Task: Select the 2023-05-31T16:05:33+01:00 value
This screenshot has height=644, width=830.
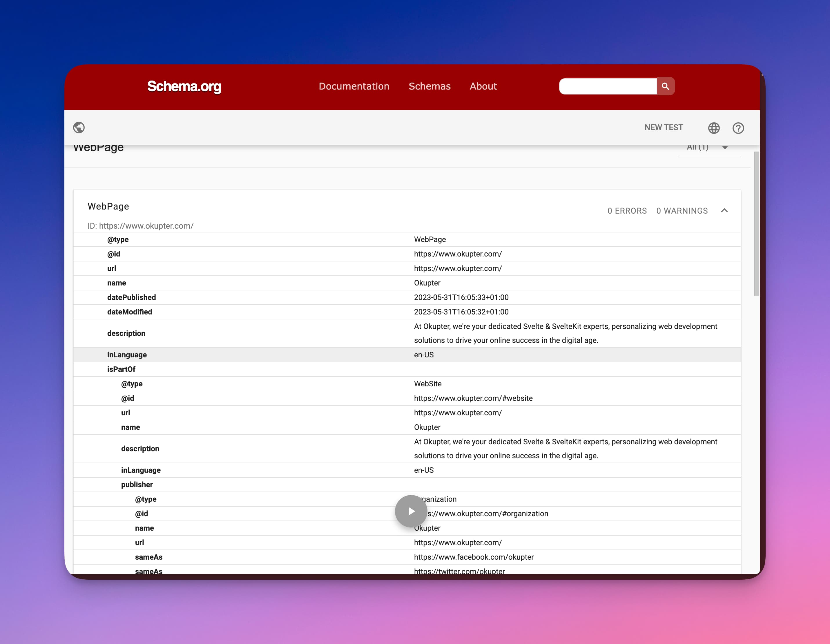Action: [x=461, y=297]
